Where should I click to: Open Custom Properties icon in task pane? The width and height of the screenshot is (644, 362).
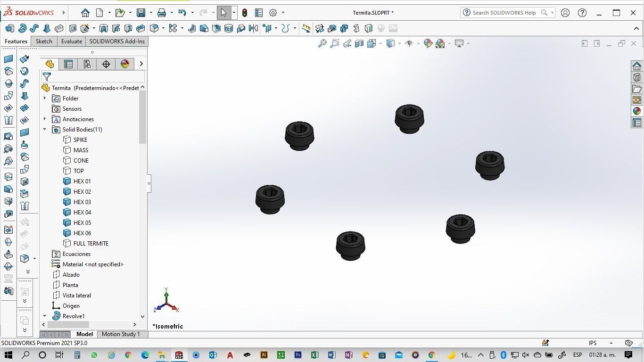637,123
